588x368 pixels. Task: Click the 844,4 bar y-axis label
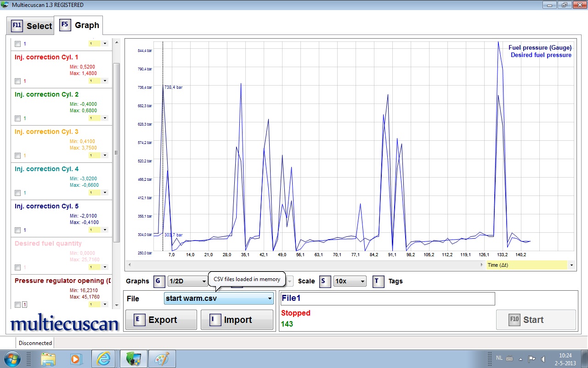pyautogui.click(x=145, y=51)
